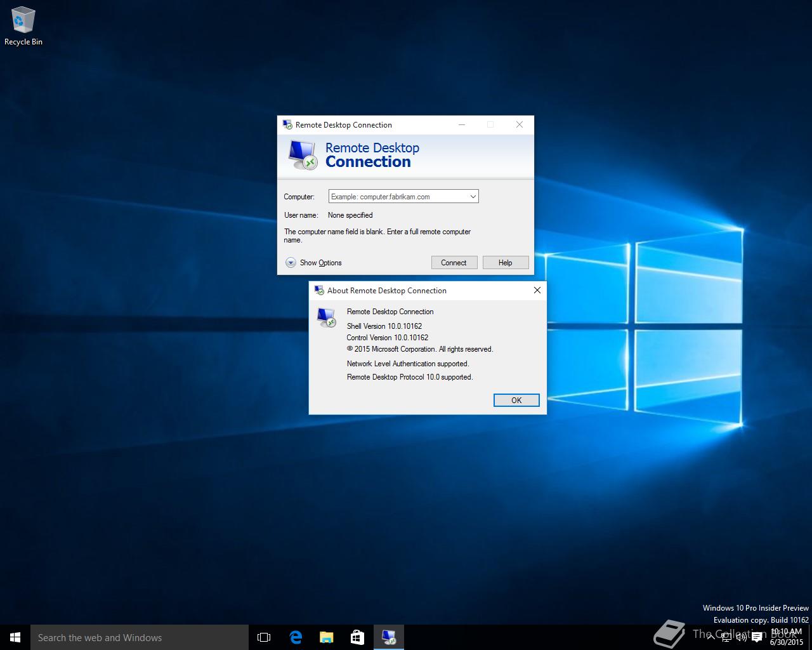812x650 pixels.
Task: Close the Remote Desktop Connection window
Action: click(x=520, y=124)
